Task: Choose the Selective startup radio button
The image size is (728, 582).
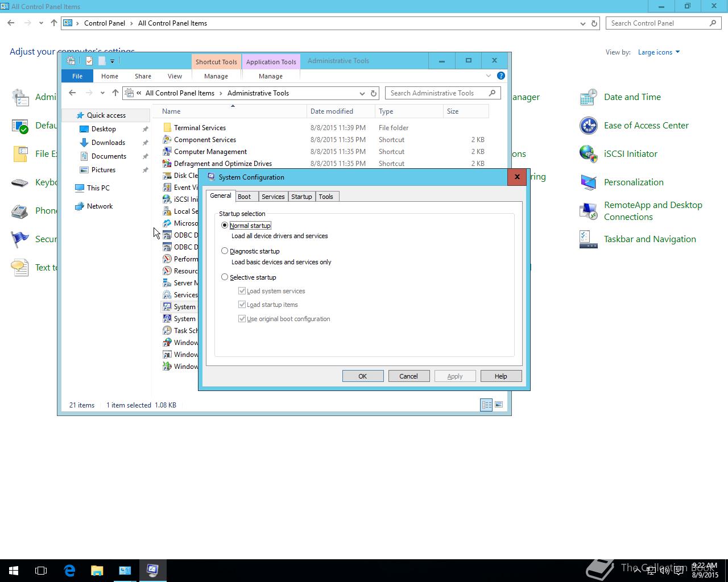Action: click(225, 277)
